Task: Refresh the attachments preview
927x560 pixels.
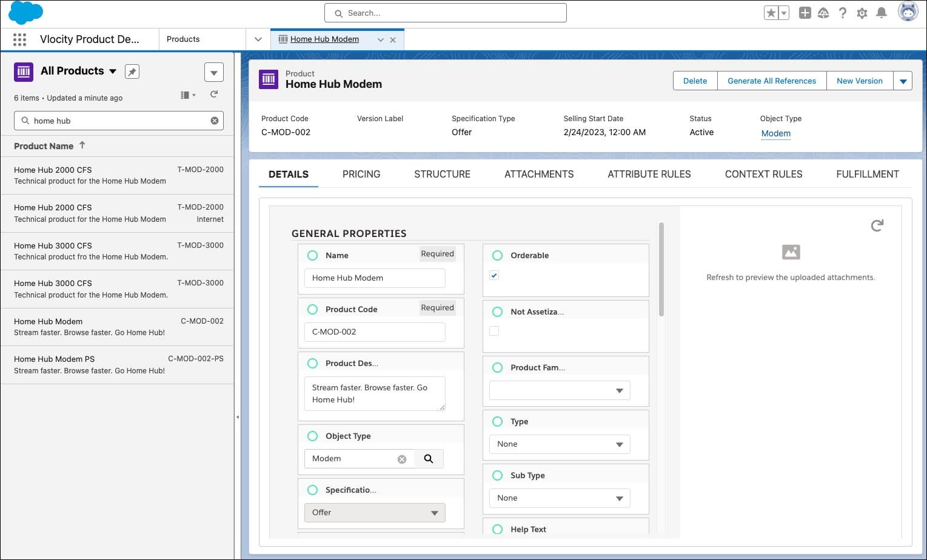Action: pyautogui.click(x=877, y=225)
